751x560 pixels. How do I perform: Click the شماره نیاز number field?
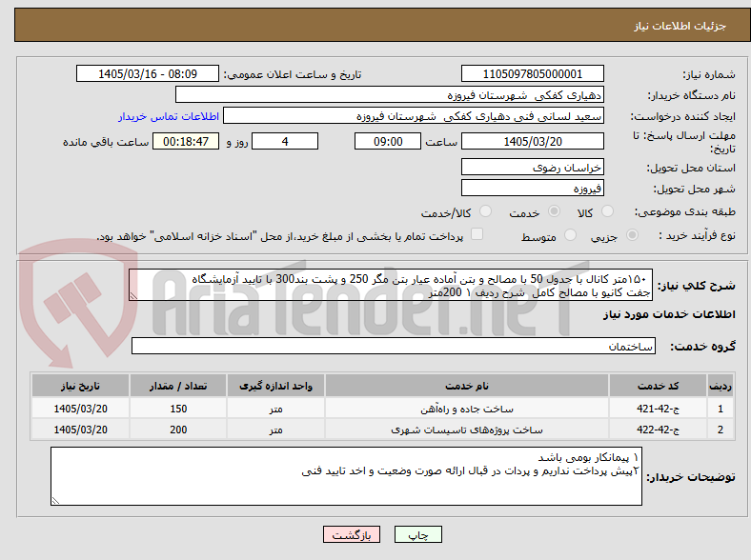point(532,73)
